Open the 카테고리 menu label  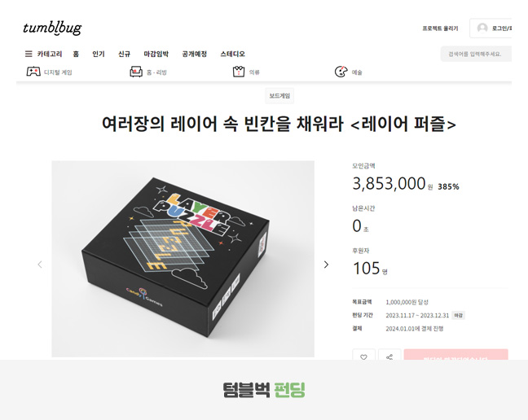(x=50, y=54)
